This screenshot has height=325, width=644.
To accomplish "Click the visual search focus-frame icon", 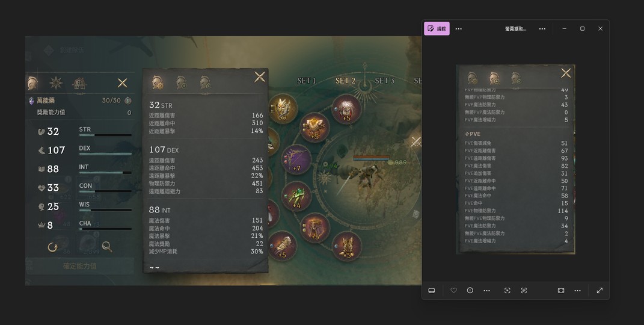I will [508, 291].
